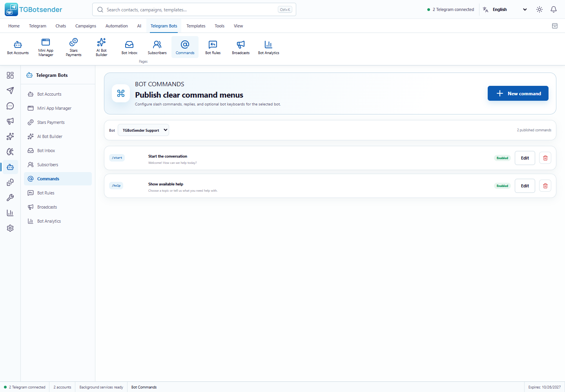
Task: Open Broadcasts ribbon icon
Action: point(241,47)
